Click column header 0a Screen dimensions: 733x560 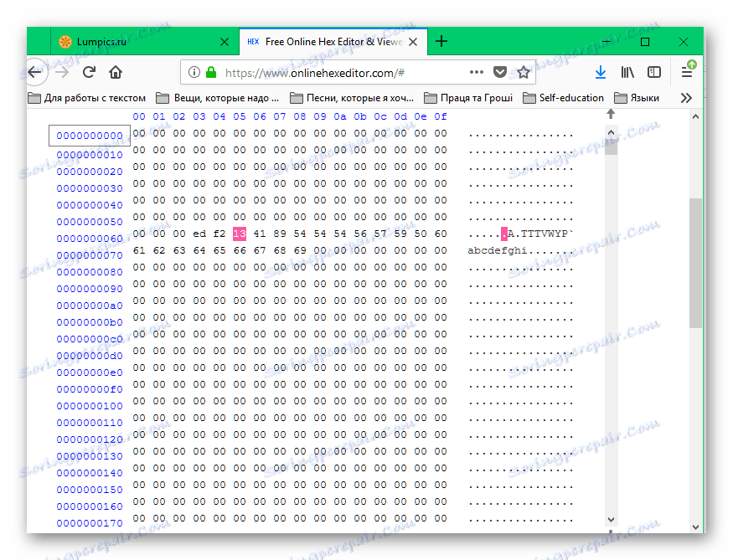(x=340, y=116)
